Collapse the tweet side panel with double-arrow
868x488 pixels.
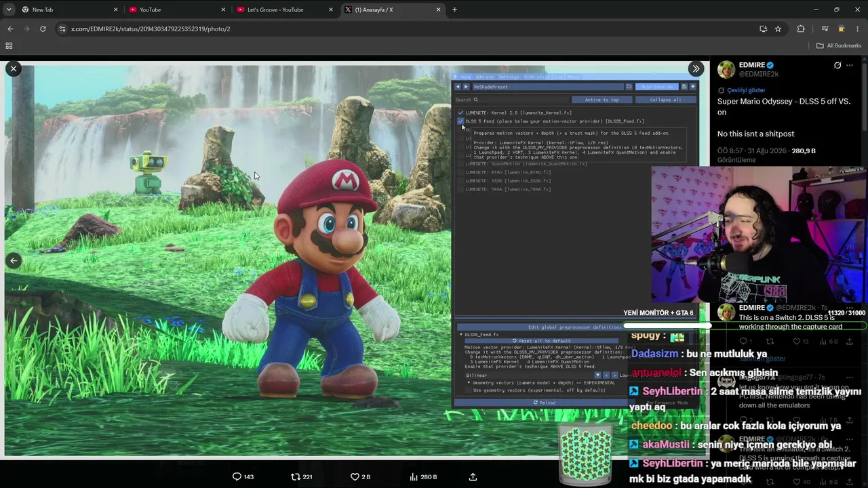(696, 68)
